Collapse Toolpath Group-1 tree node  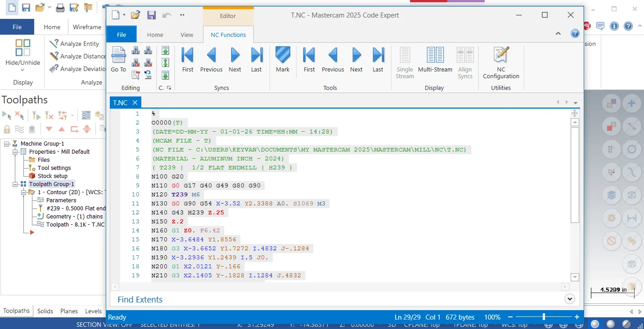(15, 184)
